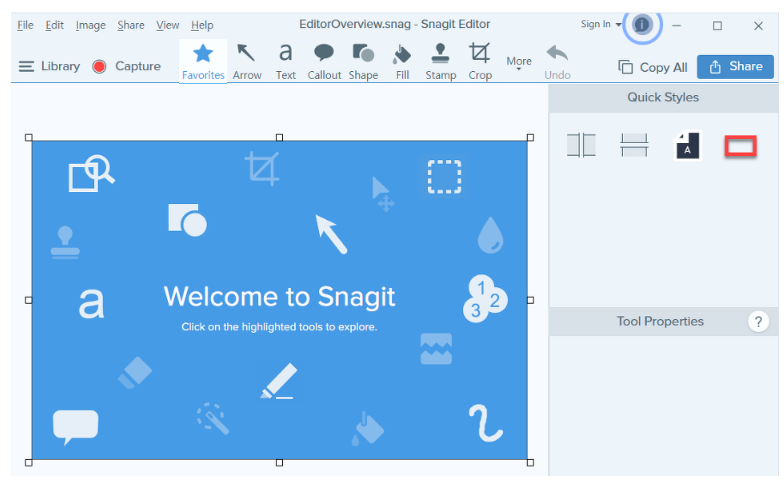Click the magic wand icon on canvas
Screen dimensions: 784x486
point(213,418)
